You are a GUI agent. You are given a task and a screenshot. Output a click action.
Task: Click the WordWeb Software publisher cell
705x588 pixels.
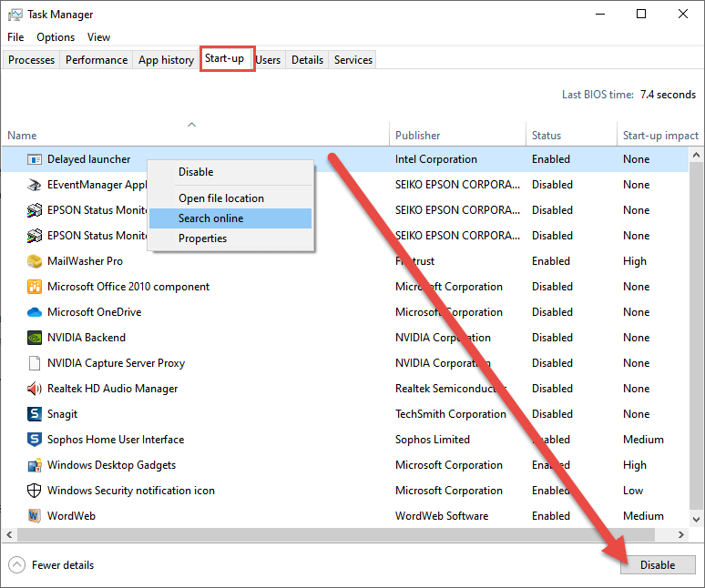pos(442,516)
